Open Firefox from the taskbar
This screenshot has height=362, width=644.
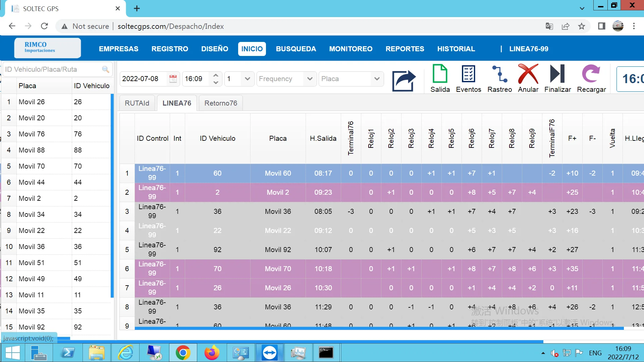tap(212, 353)
